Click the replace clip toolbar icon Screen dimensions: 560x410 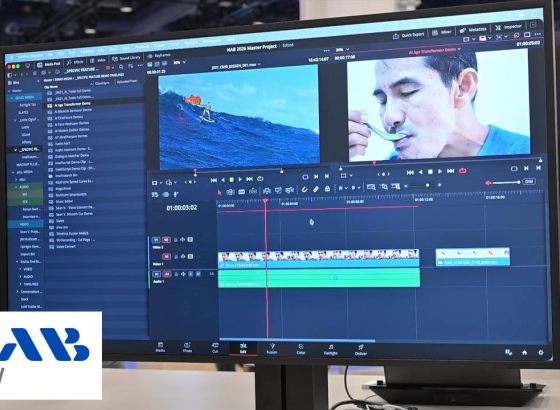click(x=290, y=190)
